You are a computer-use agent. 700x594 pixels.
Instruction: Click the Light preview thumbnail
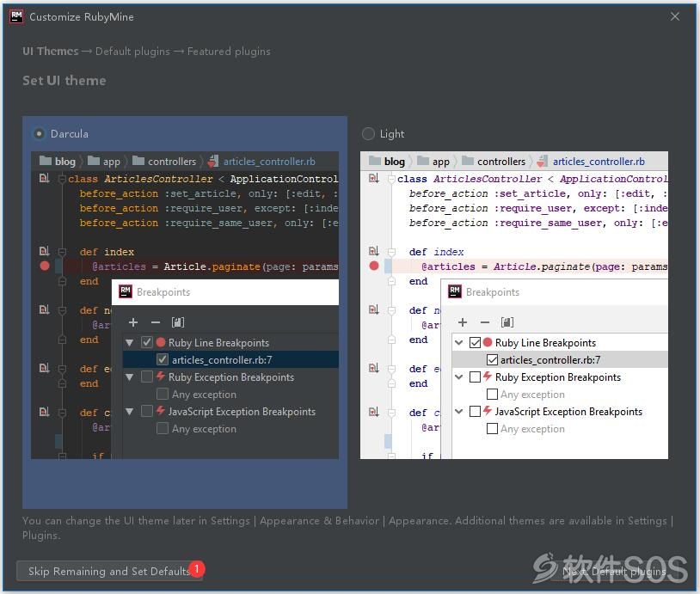pos(514,305)
